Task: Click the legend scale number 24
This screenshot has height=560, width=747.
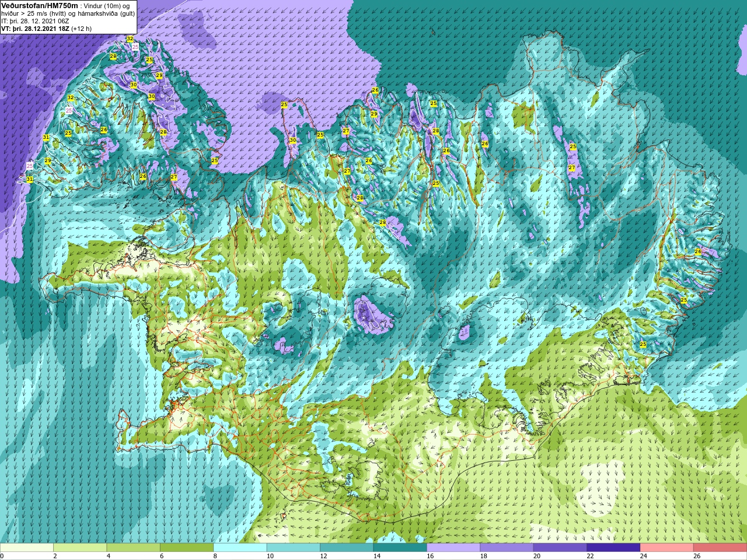Action: click(x=644, y=556)
